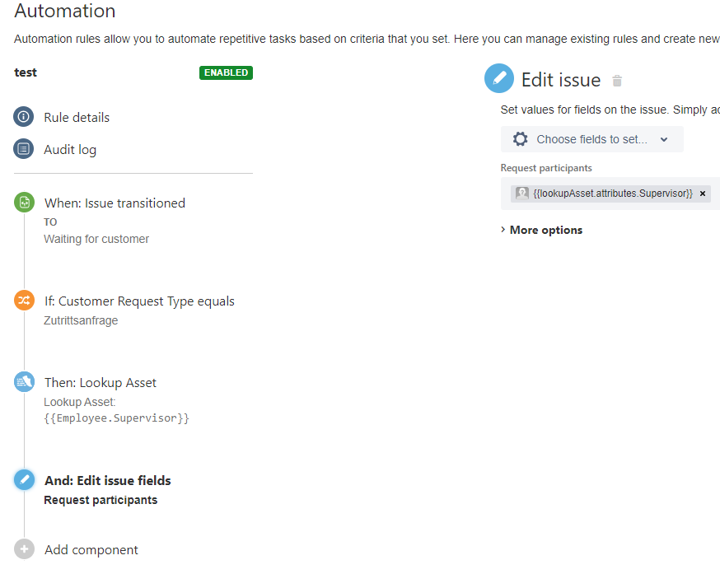Click the trash icon beside Edit issue
720x588 pixels.
pos(617,78)
